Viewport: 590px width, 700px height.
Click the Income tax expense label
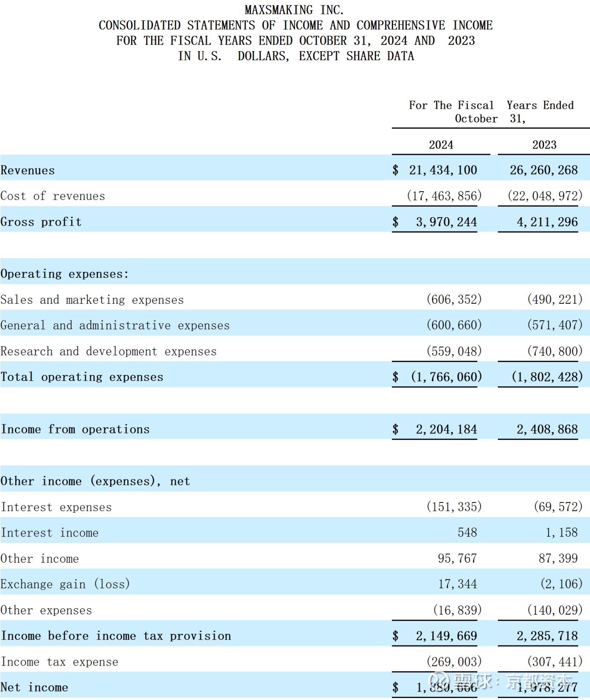(60, 662)
